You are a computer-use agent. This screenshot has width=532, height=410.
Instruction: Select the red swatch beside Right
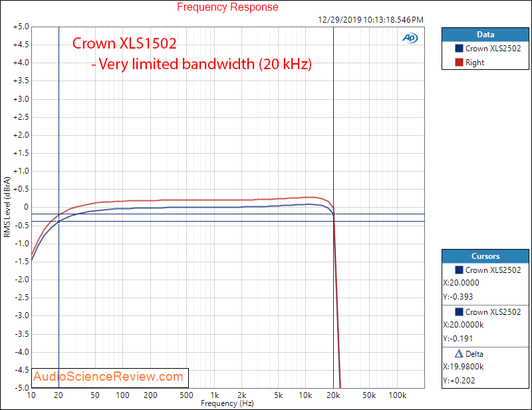(x=459, y=63)
